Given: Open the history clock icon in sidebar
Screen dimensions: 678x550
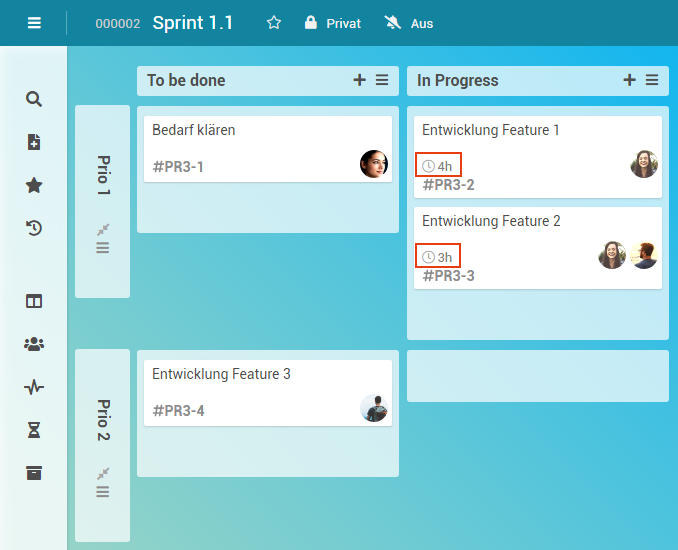Looking at the screenshot, I should (34, 228).
